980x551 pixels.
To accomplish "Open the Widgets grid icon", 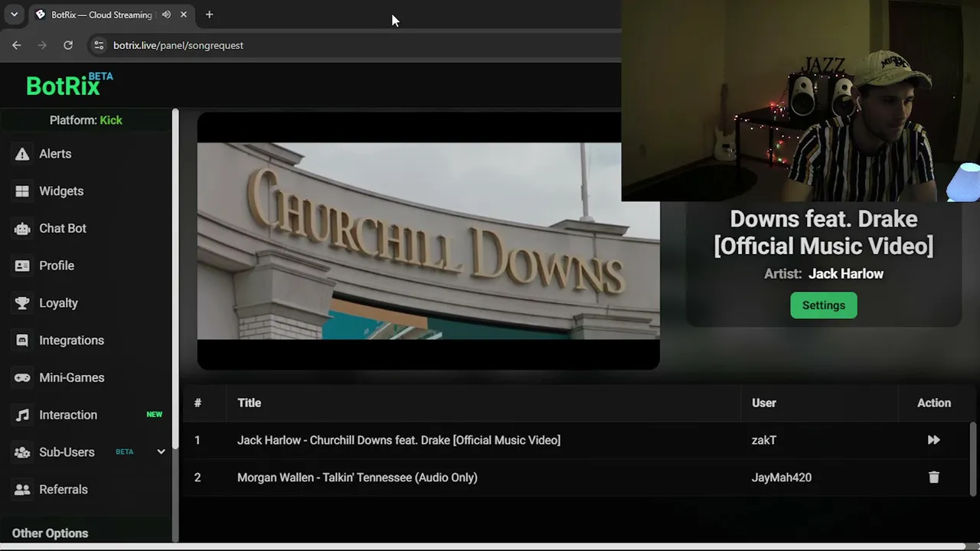I will click(x=22, y=191).
